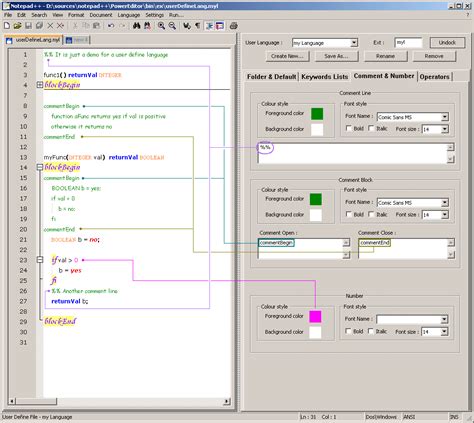
Task: Check Italic under Comment Block font style
Action: (x=371, y=214)
